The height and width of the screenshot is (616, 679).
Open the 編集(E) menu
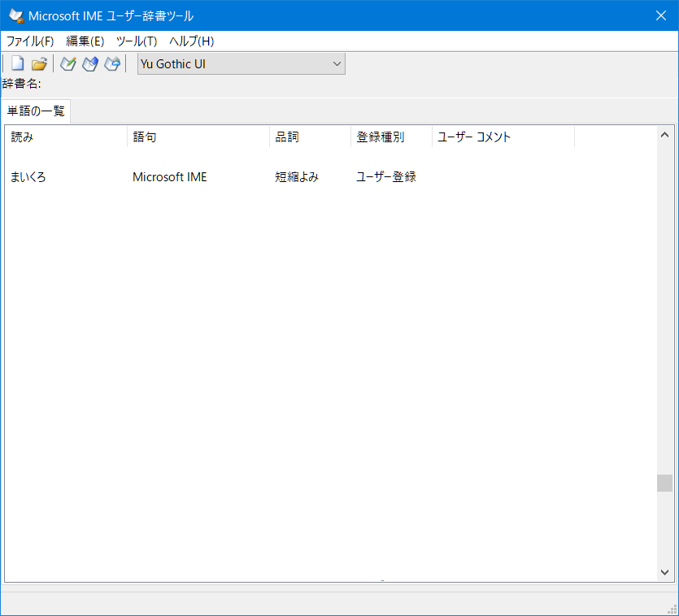85,41
